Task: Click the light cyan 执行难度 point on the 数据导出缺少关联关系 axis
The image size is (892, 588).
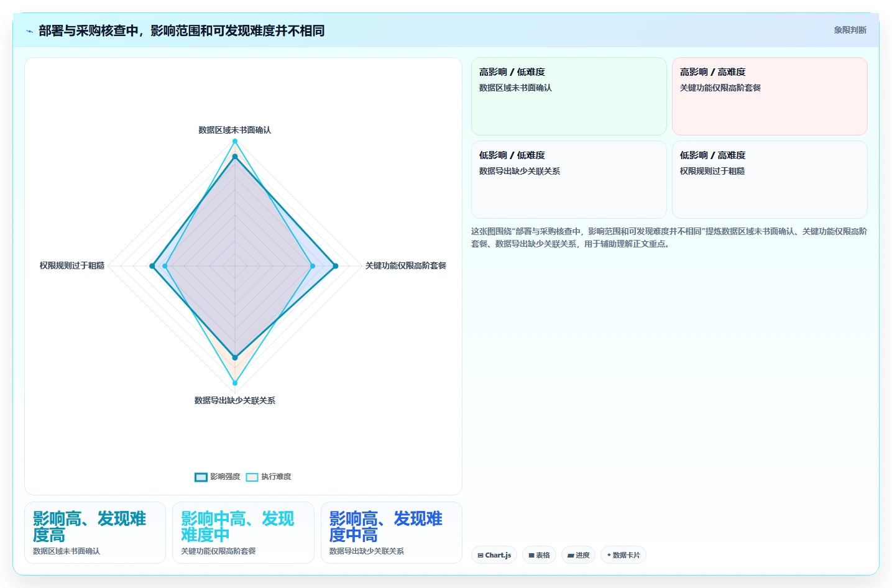Action: point(235,384)
